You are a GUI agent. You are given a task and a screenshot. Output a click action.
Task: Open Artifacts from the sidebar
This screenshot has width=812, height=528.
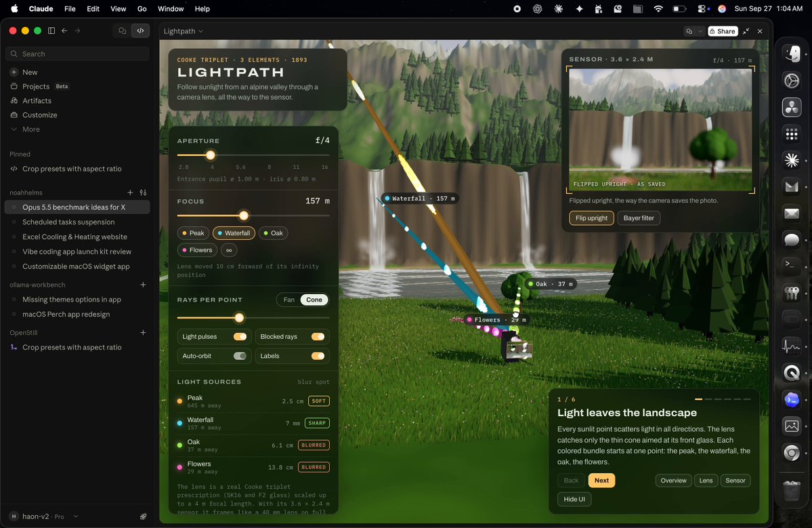(x=37, y=100)
